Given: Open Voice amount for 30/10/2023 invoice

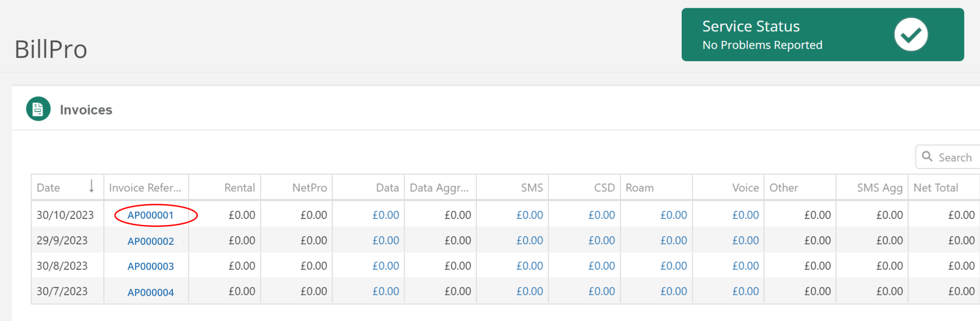Looking at the screenshot, I should pyautogui.click(x=745, y=215).
